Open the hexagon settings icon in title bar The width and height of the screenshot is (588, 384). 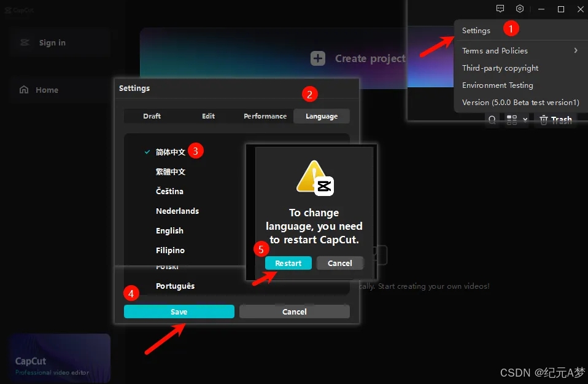[519, 9]
